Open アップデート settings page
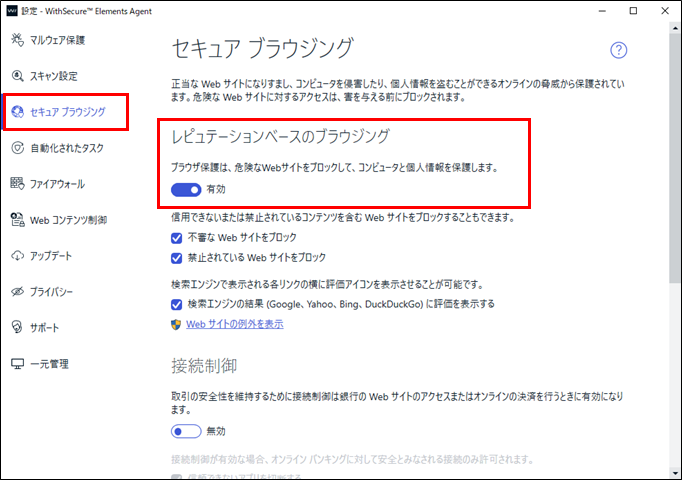Screen dimensions: 682x480 click(x=50, y=256)
